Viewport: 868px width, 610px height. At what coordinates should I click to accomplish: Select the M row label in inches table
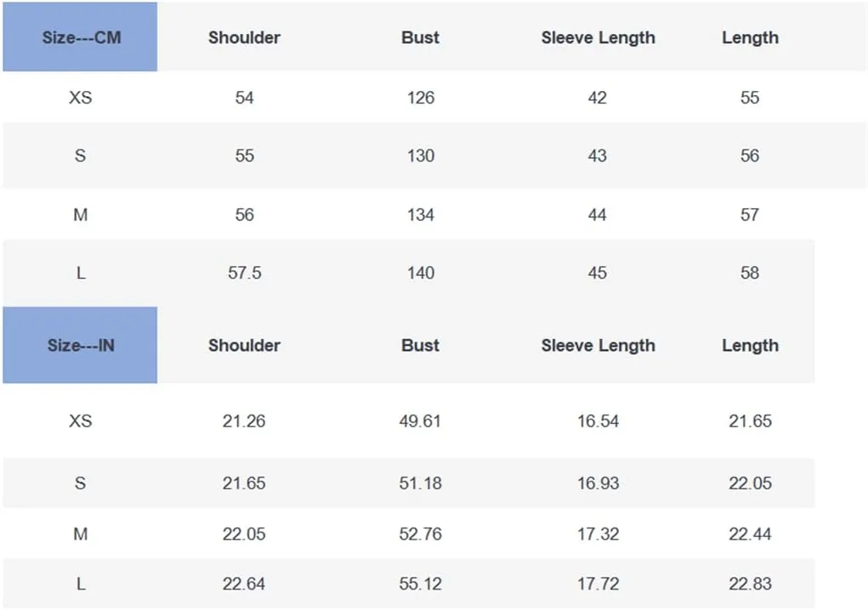[x=80, y=534]
